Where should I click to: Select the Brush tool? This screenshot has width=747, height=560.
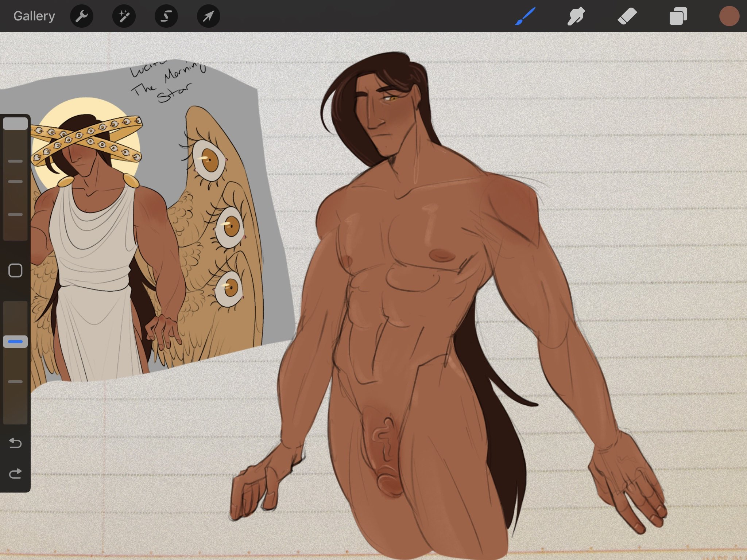point(525,16)
